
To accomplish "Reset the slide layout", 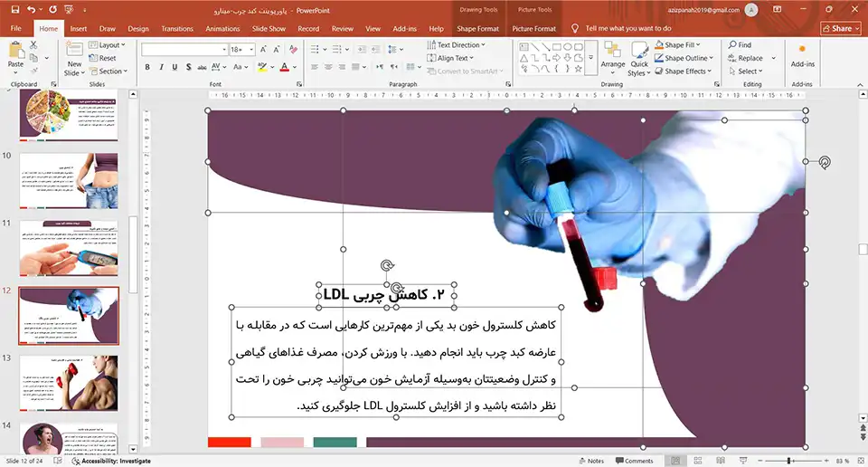I will point(102,58).
